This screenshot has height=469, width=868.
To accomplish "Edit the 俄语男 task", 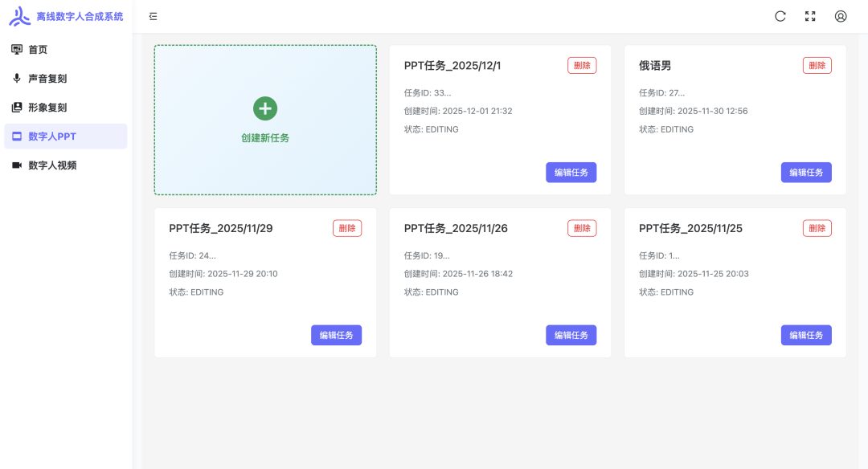I will [x=806, y=172].
